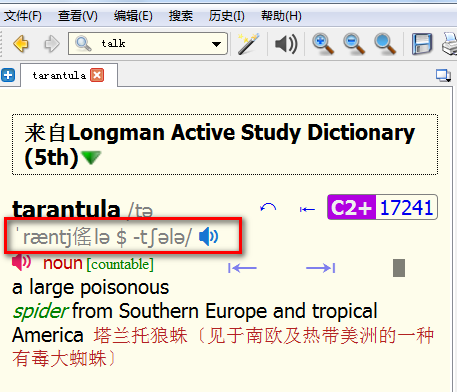This screenshot has height=392, width=457.
Task: Zoom in with the plus magnifier
Action: tap(323, 44)
